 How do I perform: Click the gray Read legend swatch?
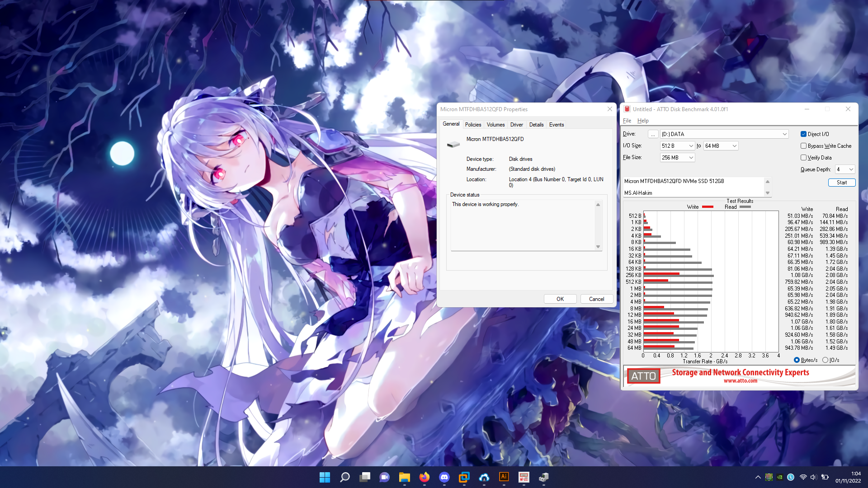[745, 207]
